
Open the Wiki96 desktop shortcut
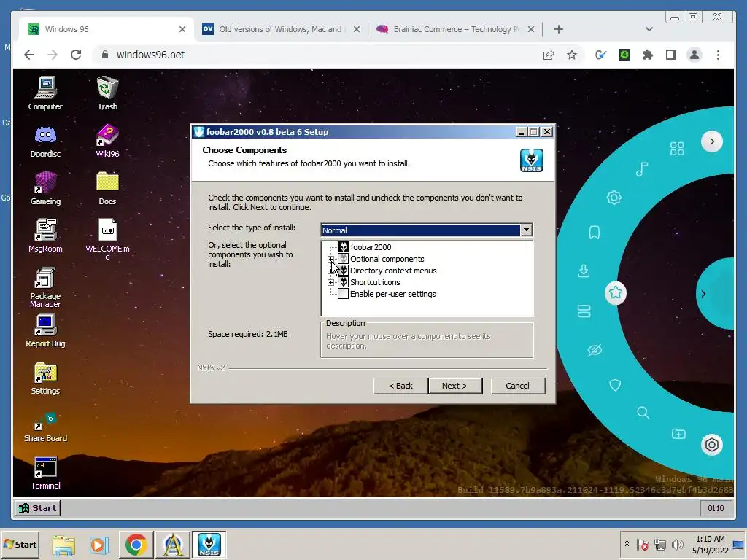coord(107,141)
